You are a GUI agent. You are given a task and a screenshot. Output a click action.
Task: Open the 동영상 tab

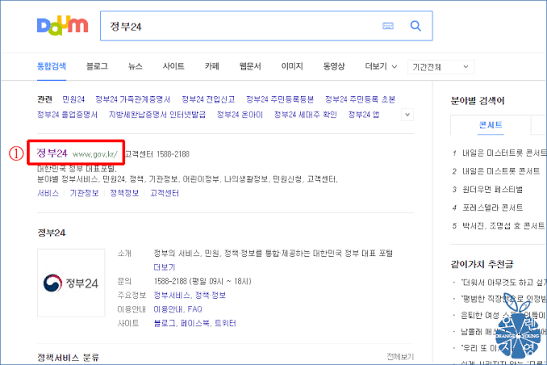point(334,66)
